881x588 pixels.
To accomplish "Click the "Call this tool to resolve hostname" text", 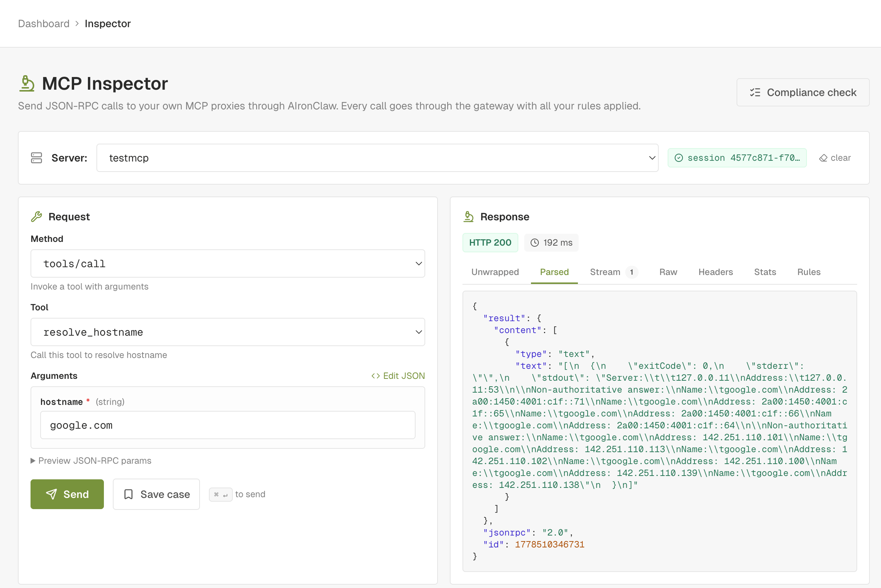I will pos(99,355).
